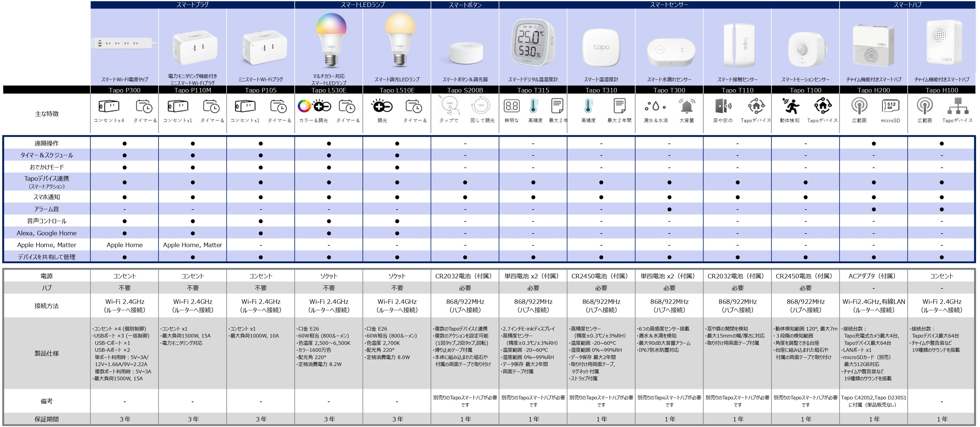Click the digital display icon under Tapo T315

tap(512, 106)
